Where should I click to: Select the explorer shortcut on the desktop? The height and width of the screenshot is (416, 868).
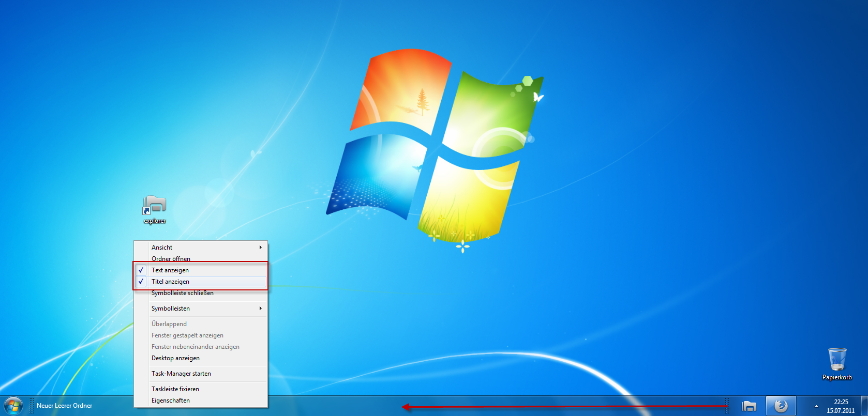pos(155,210)
